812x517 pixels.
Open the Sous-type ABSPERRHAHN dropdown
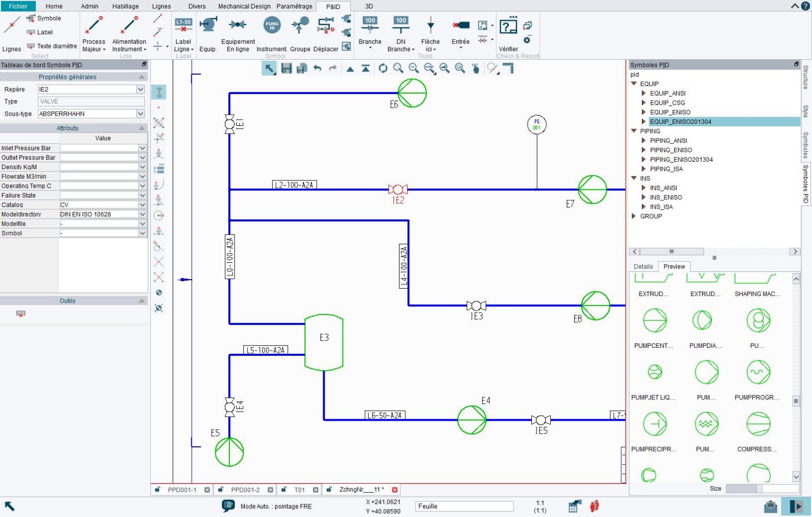[x=140, y=113]
